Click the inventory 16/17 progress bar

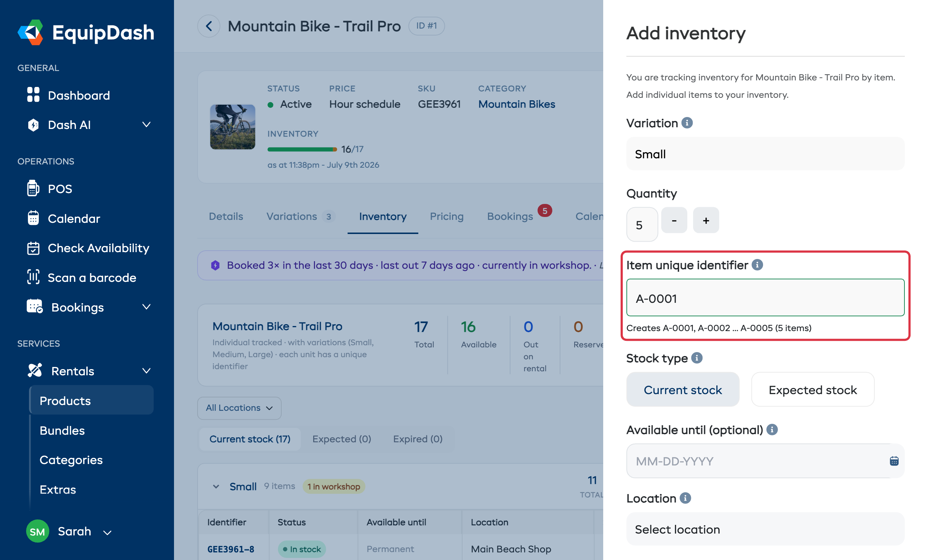point(302,149)
